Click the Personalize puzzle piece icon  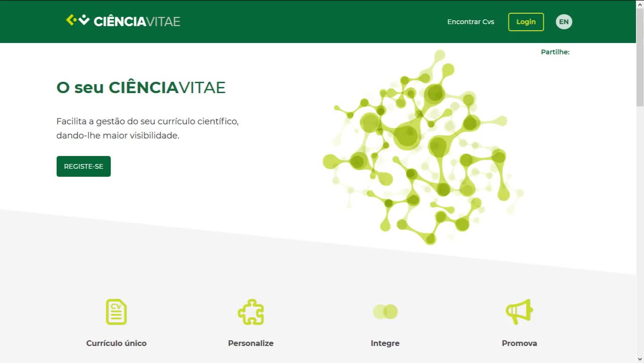click(251, 312)
